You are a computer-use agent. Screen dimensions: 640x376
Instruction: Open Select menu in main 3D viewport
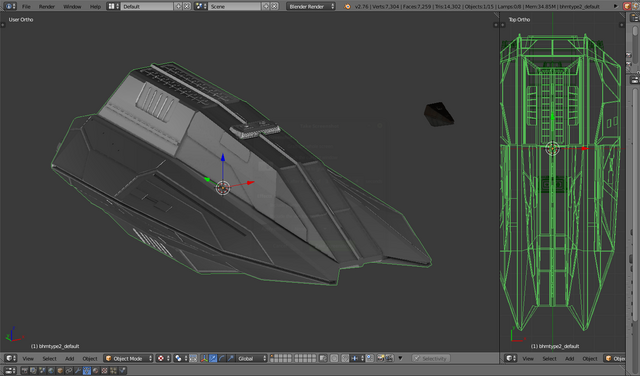coord(49,358)
